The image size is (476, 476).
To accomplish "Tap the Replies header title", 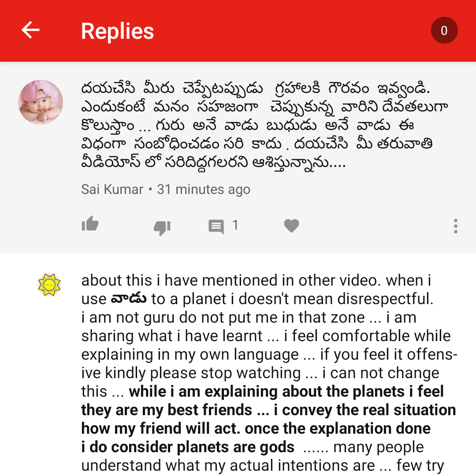I will click(x=118, y=31).
